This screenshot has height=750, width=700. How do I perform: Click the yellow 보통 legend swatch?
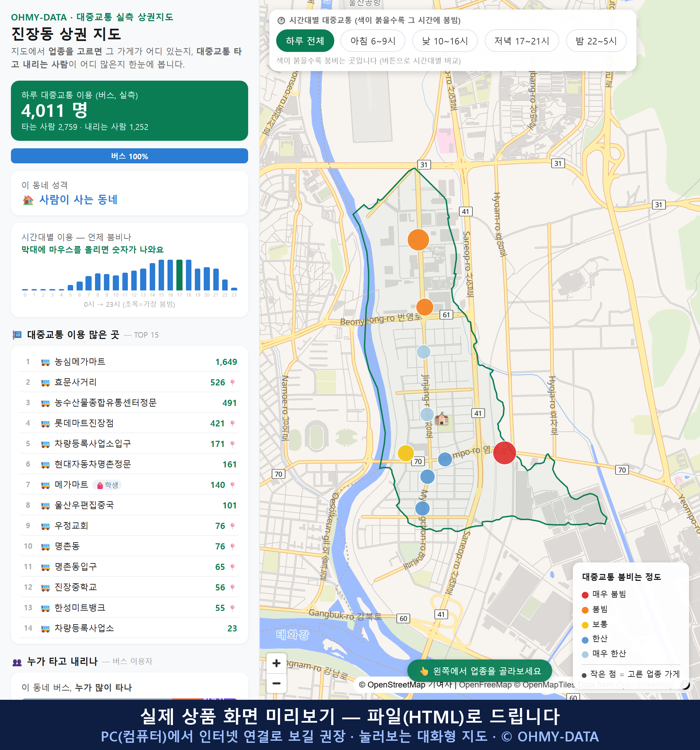click(x=585, y=625)
